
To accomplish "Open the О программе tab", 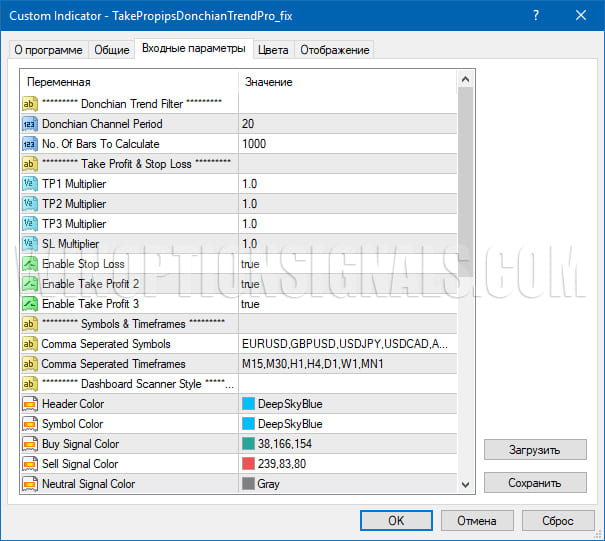I will click(48, 50).
